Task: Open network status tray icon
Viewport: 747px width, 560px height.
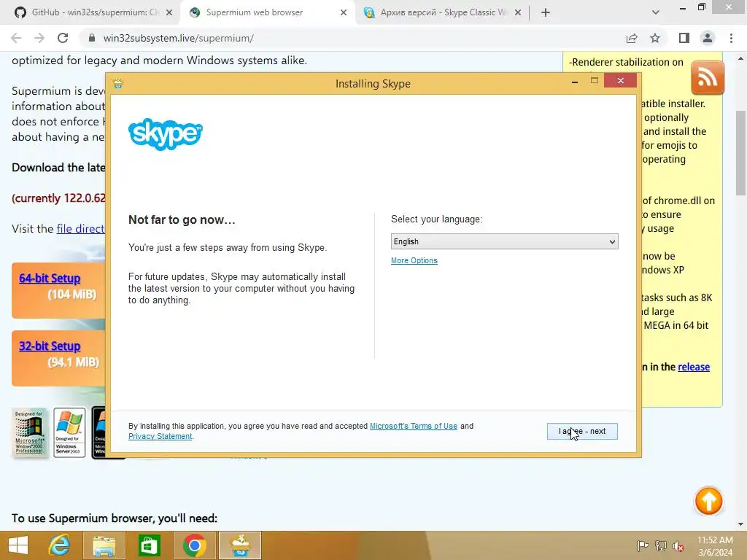Action: [x=661, y=545]
